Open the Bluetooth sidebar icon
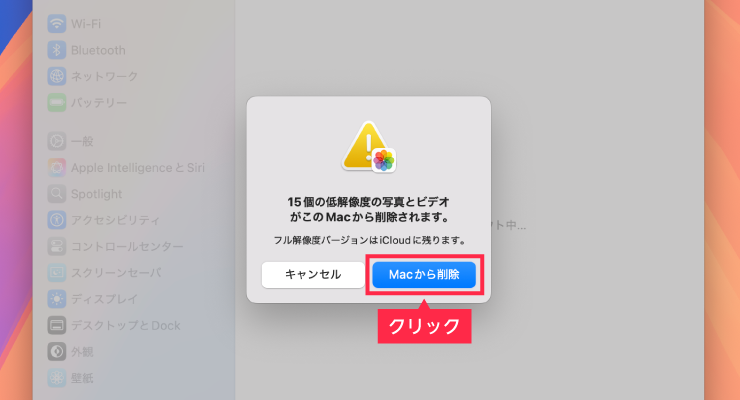Image resolution: width=740 pixels, height=400 pixels. tap(57, 50)
